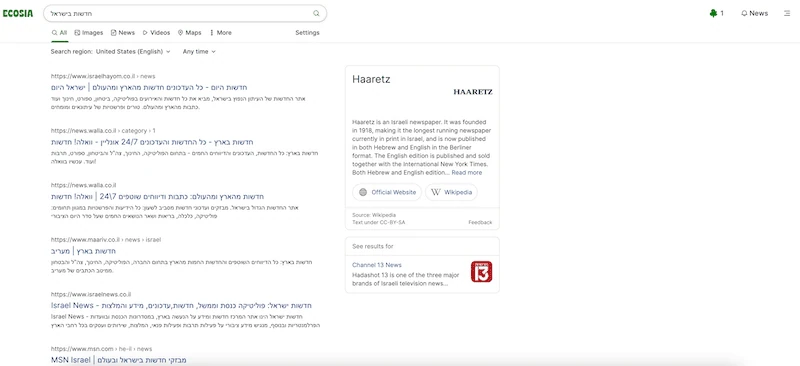Switch to the Images tab

[89, 33]
